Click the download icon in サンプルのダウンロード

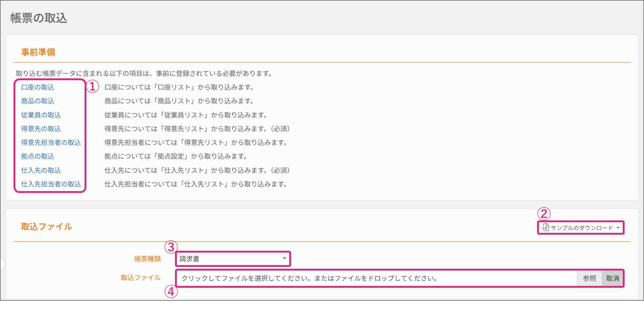pyautogui.click(x=546, y=227)
